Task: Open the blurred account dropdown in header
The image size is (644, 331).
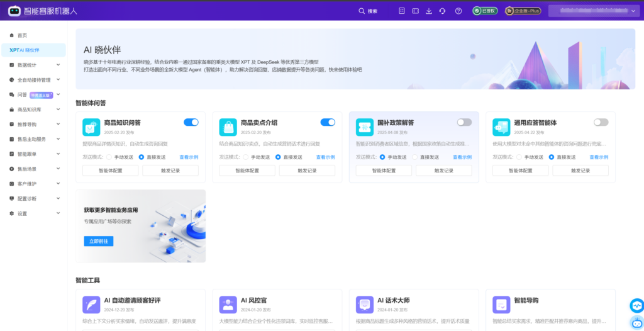Action: click(594, 11)
